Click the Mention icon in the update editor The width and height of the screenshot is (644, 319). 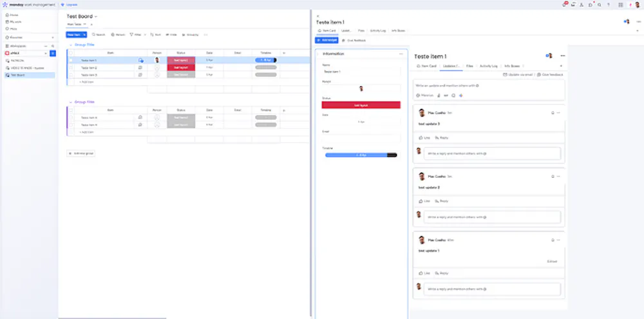pyautogui.click(x=418, y=95)
